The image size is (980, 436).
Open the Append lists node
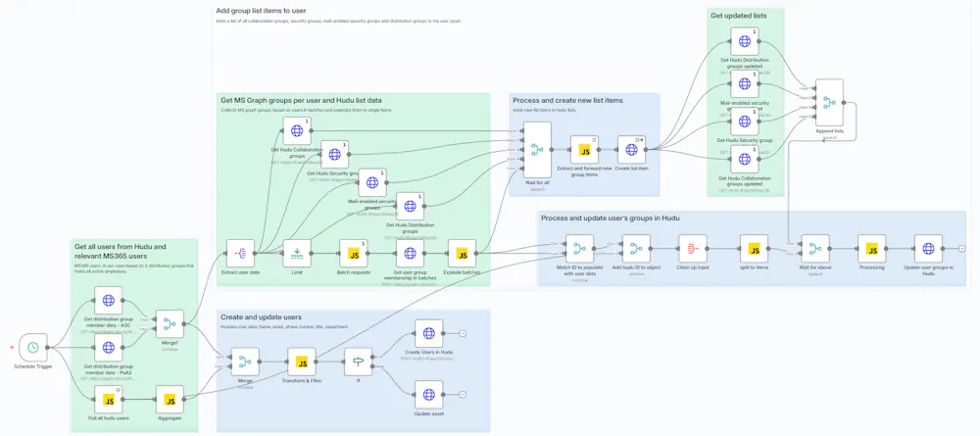[x=829, y=103]
